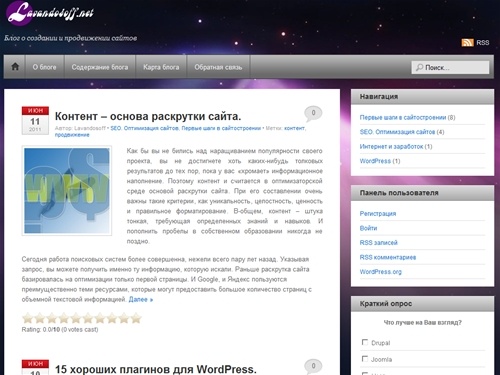Focus the Поиск search field
Viewport: 500px width, 375px height.
click(x=450, y=67)
